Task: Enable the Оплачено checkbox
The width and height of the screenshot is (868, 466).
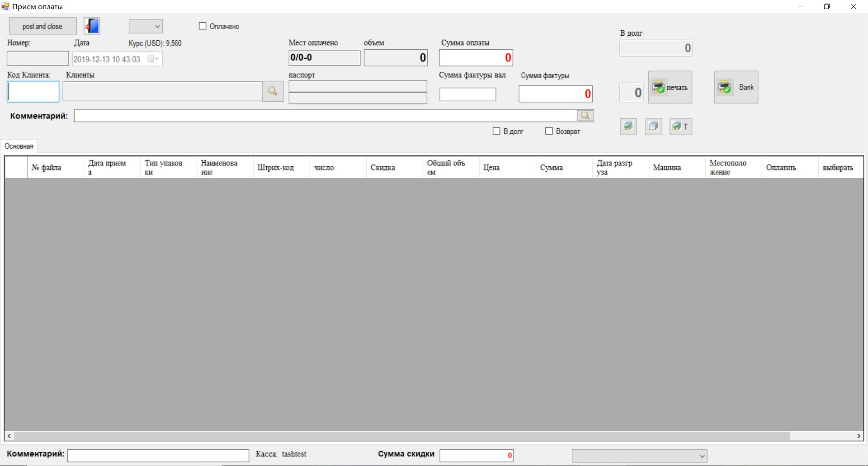Action: coord(203,26)
